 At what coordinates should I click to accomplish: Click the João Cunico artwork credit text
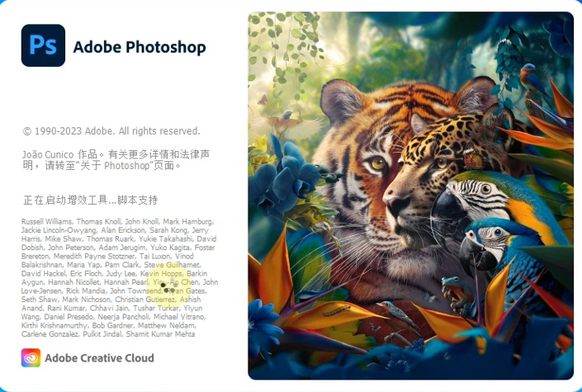[116, 160]
